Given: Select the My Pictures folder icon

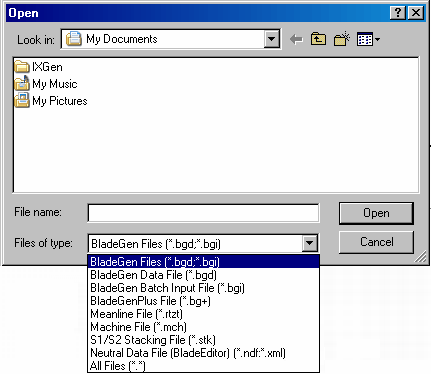Looking at the screenshot, I should (x=22, y=100).
